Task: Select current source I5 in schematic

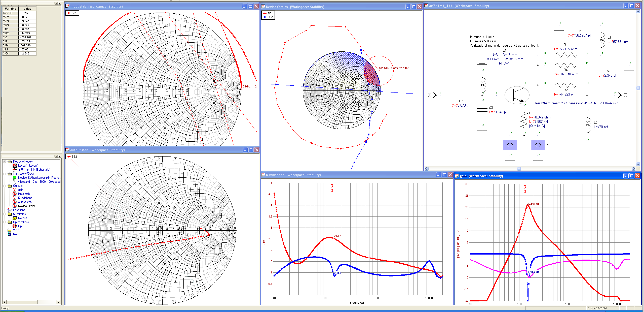Action: [538, 145]
